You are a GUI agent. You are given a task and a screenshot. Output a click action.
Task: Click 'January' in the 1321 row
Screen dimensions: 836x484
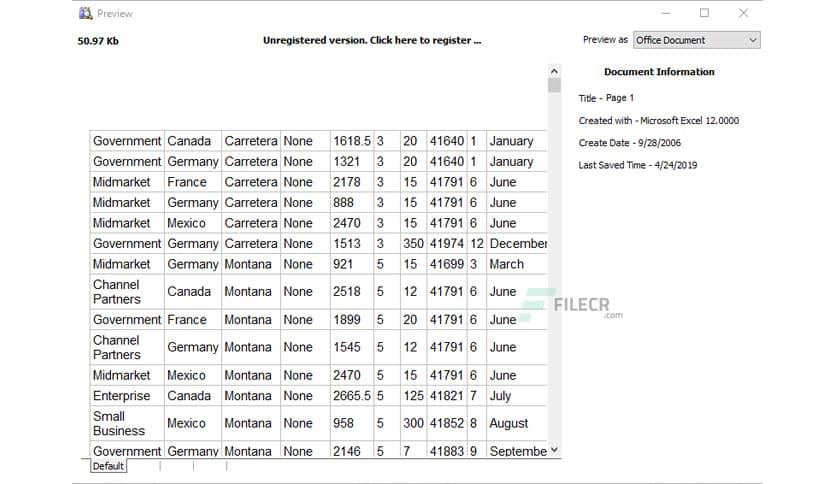pos(517,162)
